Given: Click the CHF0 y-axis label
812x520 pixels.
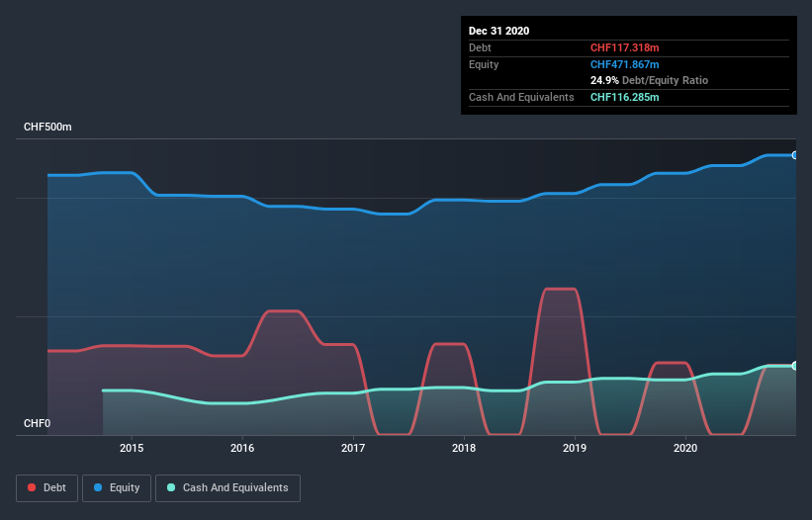Looking at the screenshot, I should [37, 423].
